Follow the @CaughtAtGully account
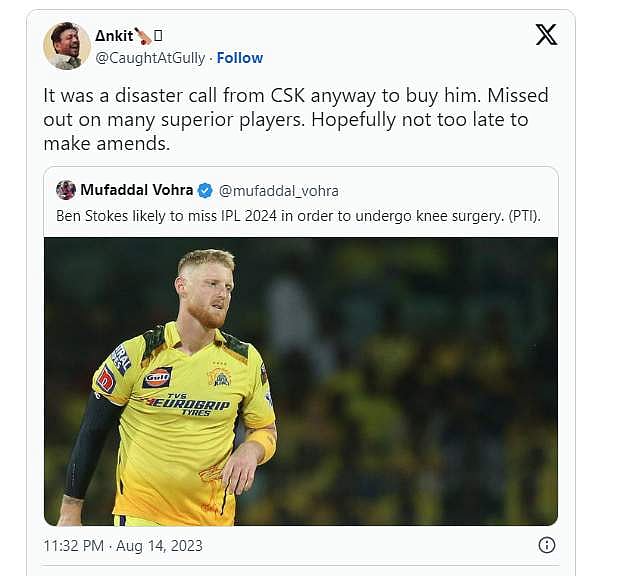 click(x=240, y=58)
